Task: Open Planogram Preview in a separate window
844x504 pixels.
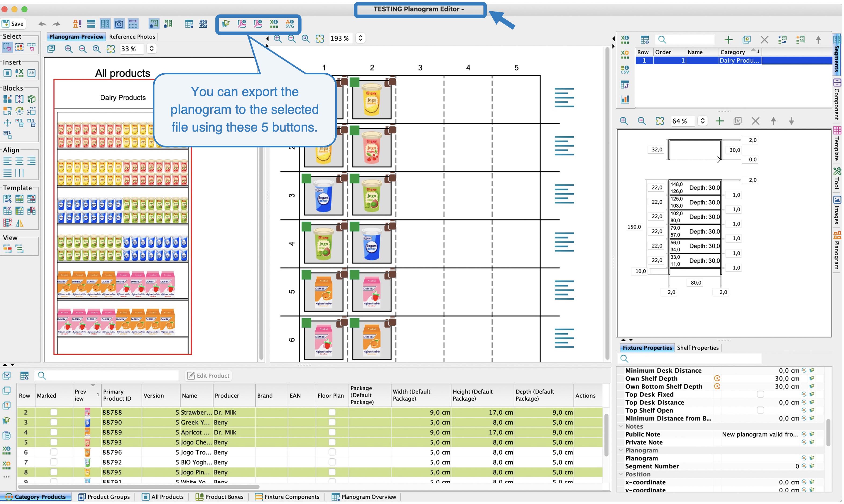Action: coord(51,49)
